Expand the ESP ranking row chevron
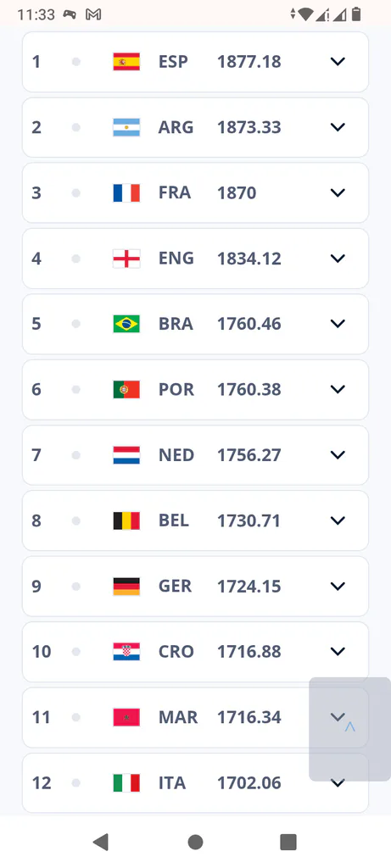 click(x=338, y=61)
